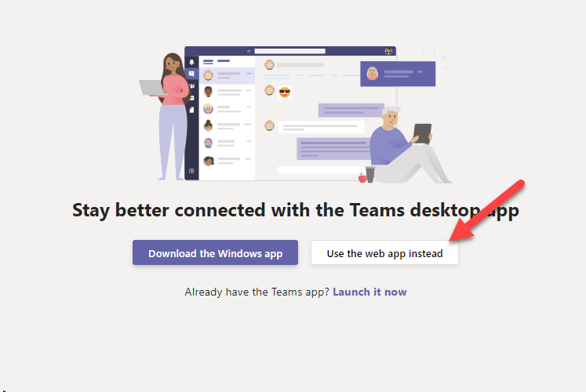Select the highlighted first chat contact in illustration
Viewport: 586px width, 392px height.
[x=227, y=75]
